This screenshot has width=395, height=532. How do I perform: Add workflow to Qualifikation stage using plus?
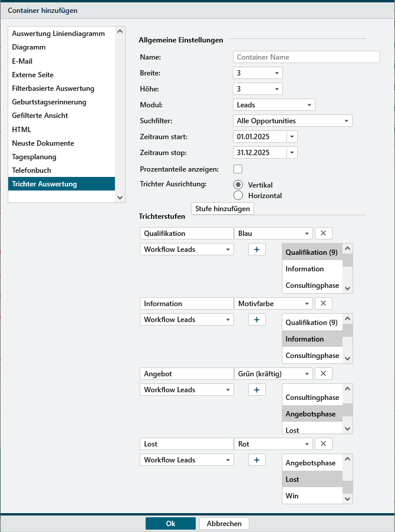pos(256,249)
